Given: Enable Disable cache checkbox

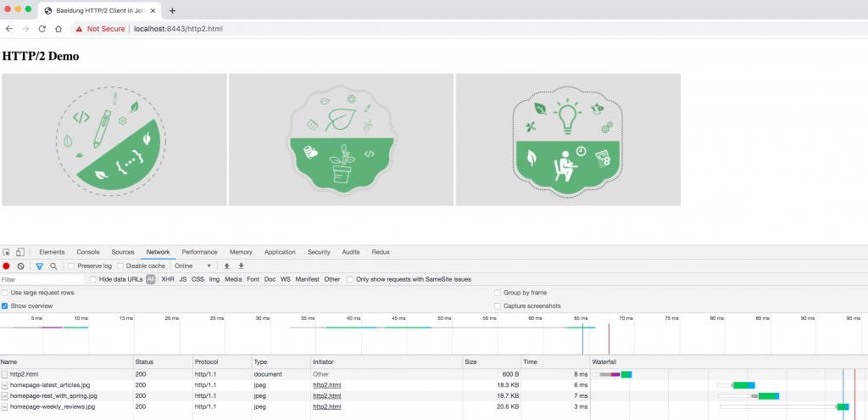Looking at the screenshot, I should pos(120,266).
